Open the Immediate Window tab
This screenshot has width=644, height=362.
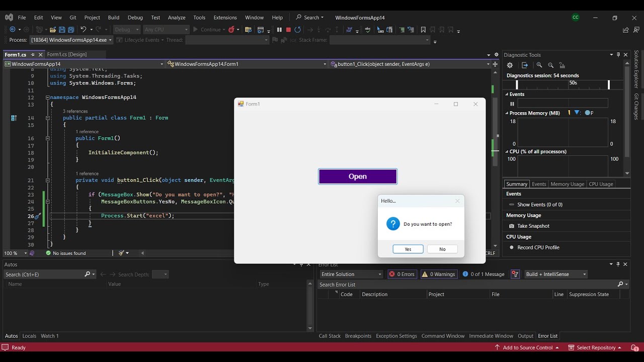coord(491,336)
